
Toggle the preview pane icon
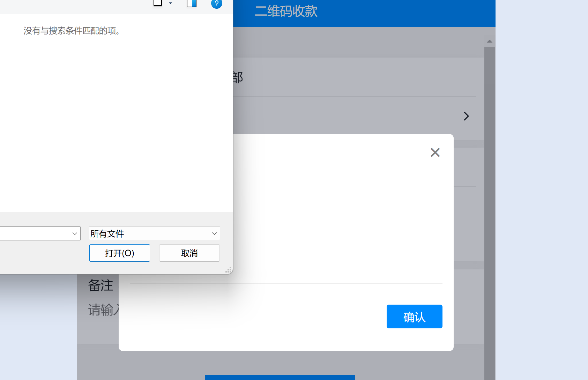click(192, 4)
